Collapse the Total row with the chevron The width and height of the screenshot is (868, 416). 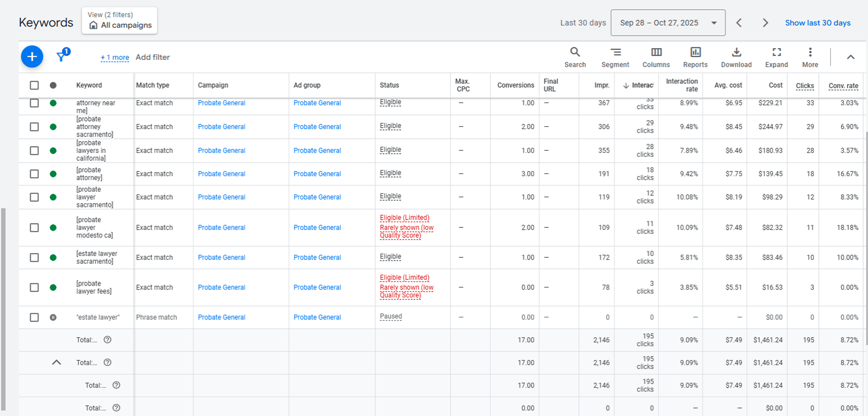(x=57, y=362)
